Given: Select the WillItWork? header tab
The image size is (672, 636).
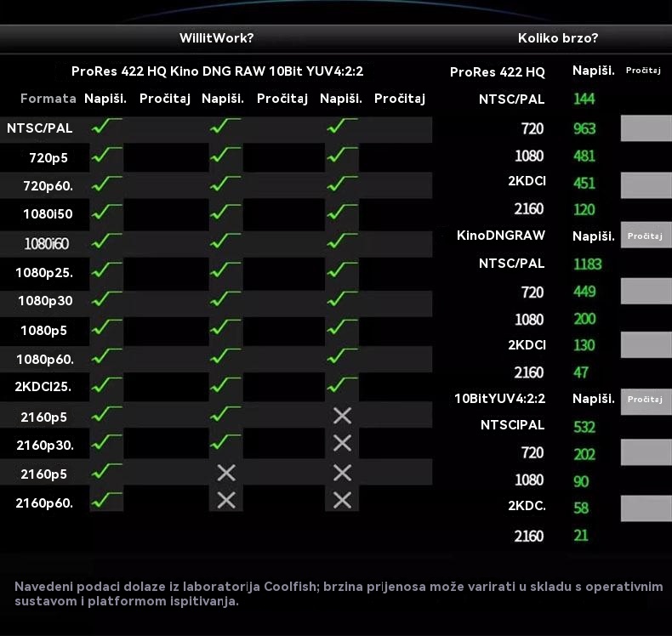Looking at the screenshot, I should pos(216,38).
